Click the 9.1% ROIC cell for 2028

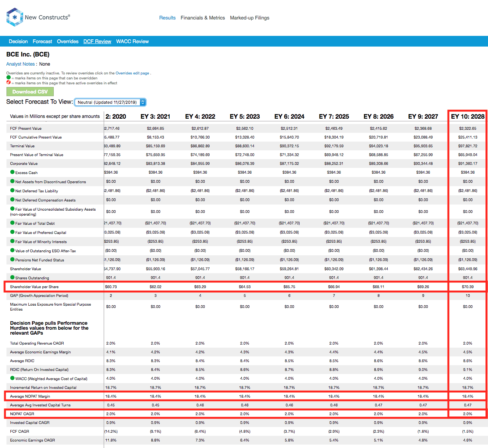[468, 369]
